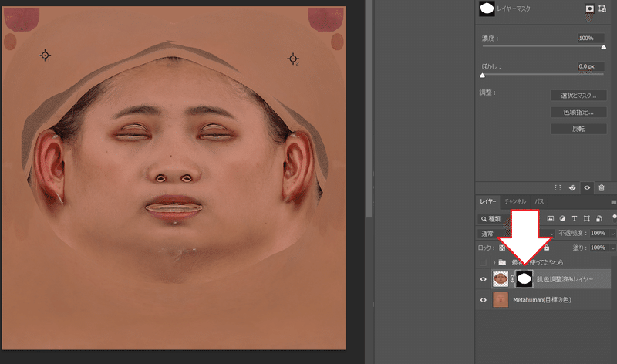Open the 通常 blend mode dropdown arrow
The width and height of the screenshot is (617, 364).
tap(551, 234)
